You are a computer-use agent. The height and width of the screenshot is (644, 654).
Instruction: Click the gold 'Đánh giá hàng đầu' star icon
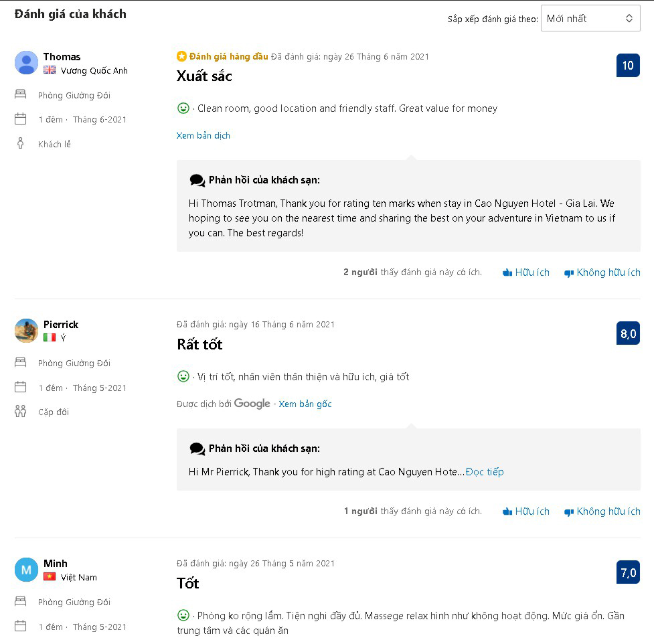click(x=181, y=56)
